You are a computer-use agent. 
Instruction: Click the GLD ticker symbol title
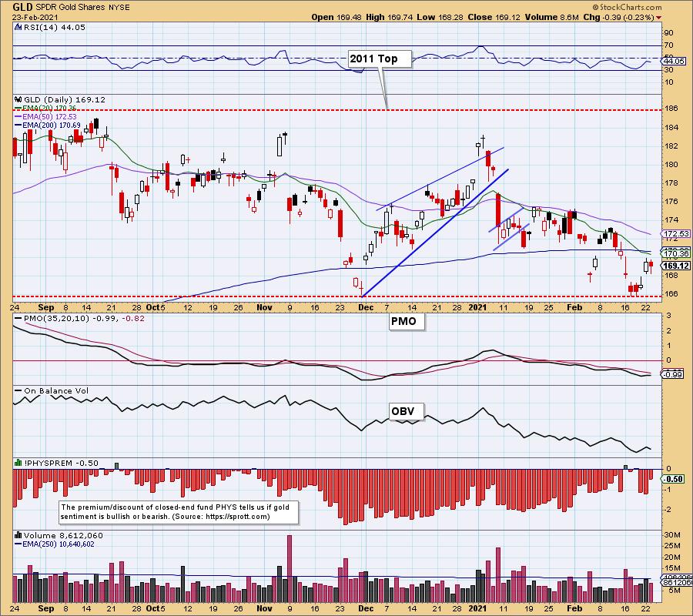point(22,7)
